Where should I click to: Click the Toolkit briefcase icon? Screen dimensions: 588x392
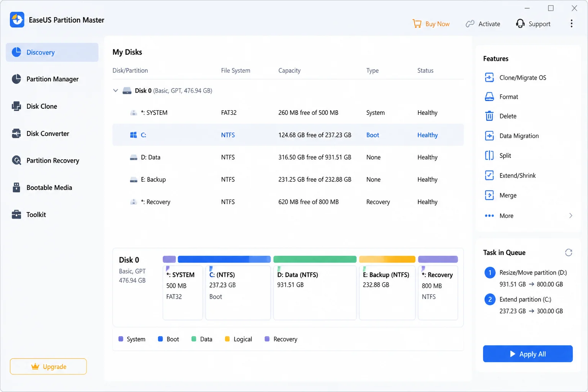pos(16,214)
